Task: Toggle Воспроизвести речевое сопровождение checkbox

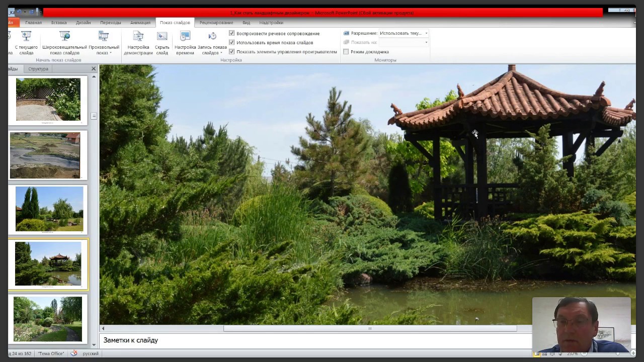Action: tap(232, 34)
